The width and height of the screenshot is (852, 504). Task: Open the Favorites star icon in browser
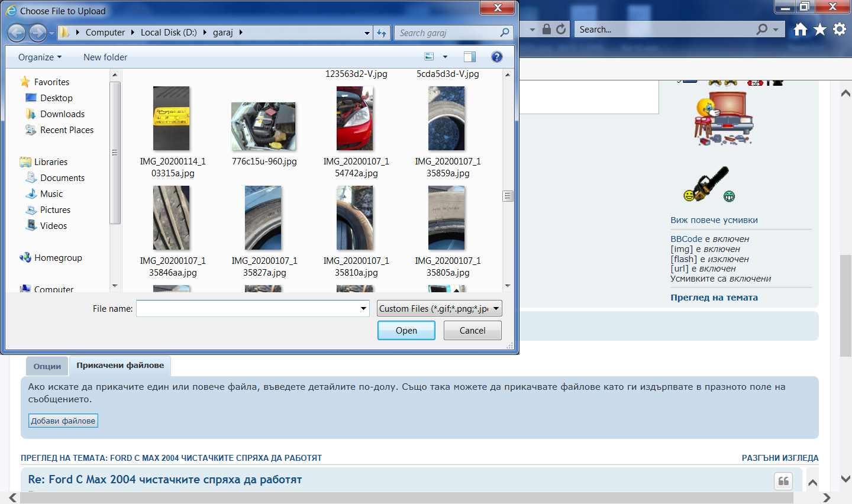[819, 30]
